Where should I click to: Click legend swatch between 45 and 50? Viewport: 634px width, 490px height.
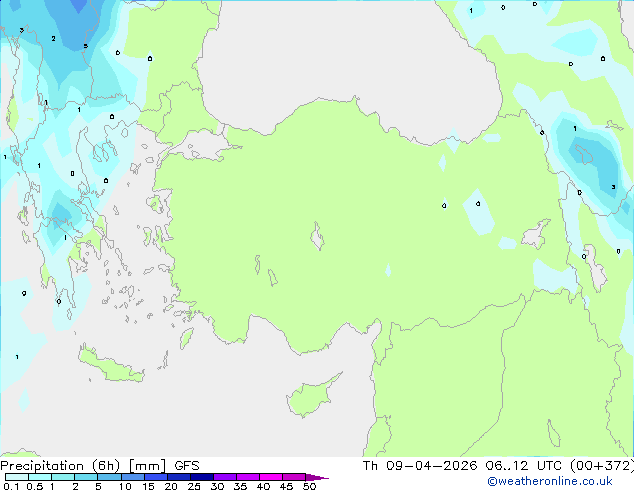[x=294, y=477]
